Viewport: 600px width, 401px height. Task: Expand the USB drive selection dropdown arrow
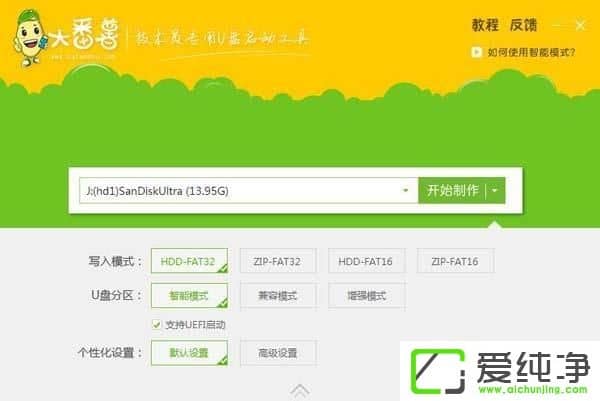coord(405,190)
